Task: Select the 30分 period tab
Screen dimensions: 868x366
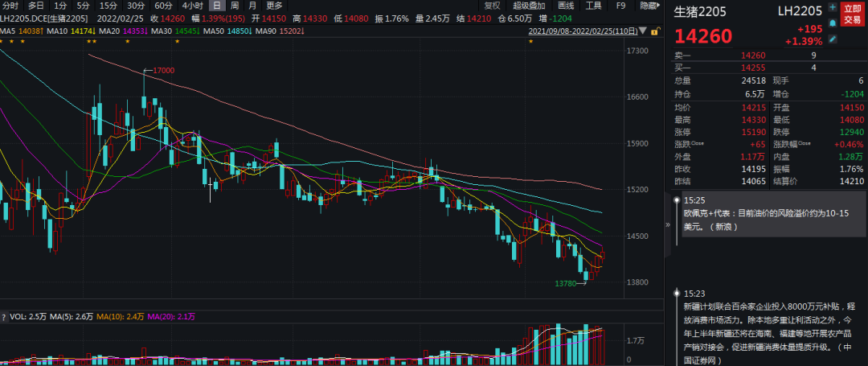Action: 136,6
